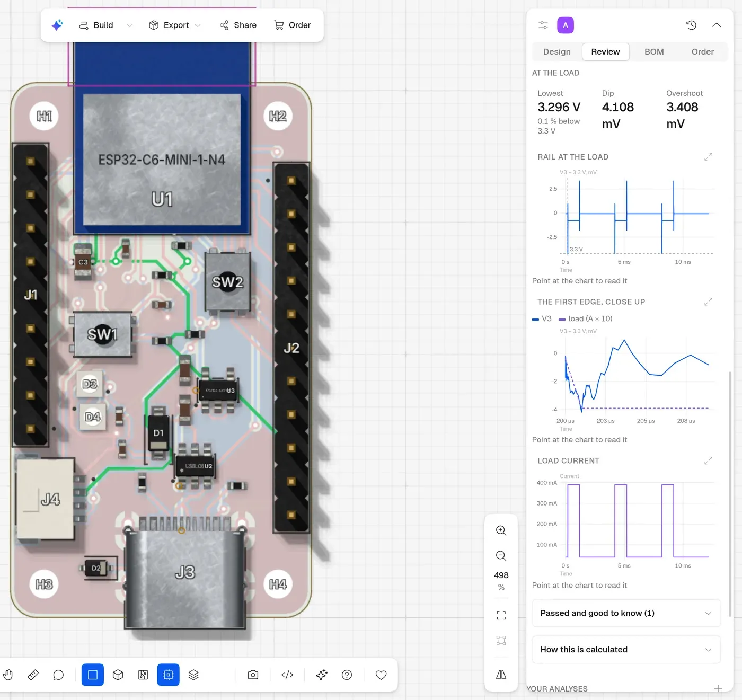This screenshot has height=700, width=742.
Task: Open the settings sliders icon in panel header
Action: [543, 25]
